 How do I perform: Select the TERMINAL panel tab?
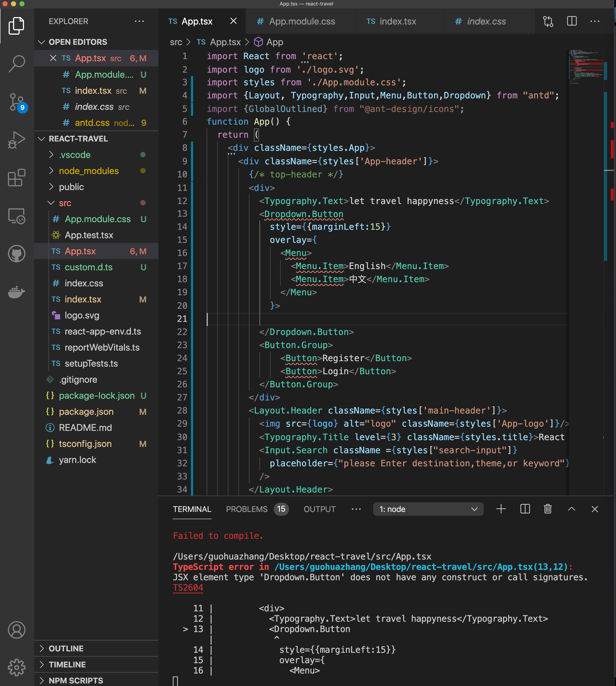coord(192,509)
